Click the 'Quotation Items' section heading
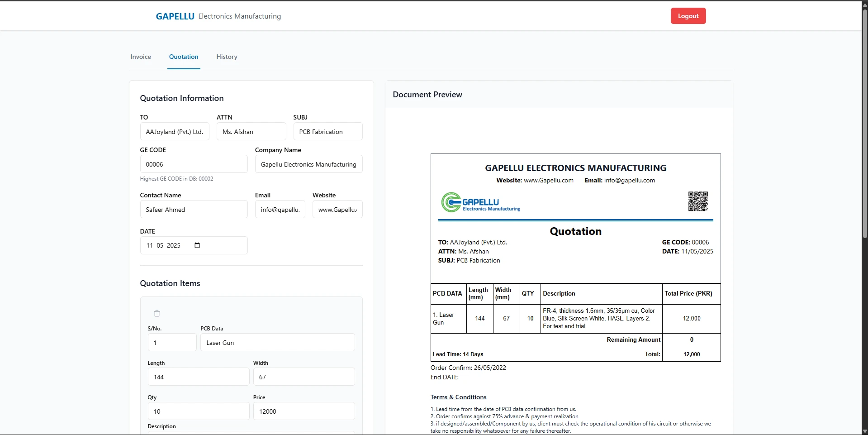This screenshot has width=868, height=435. [x=170, y=283]
